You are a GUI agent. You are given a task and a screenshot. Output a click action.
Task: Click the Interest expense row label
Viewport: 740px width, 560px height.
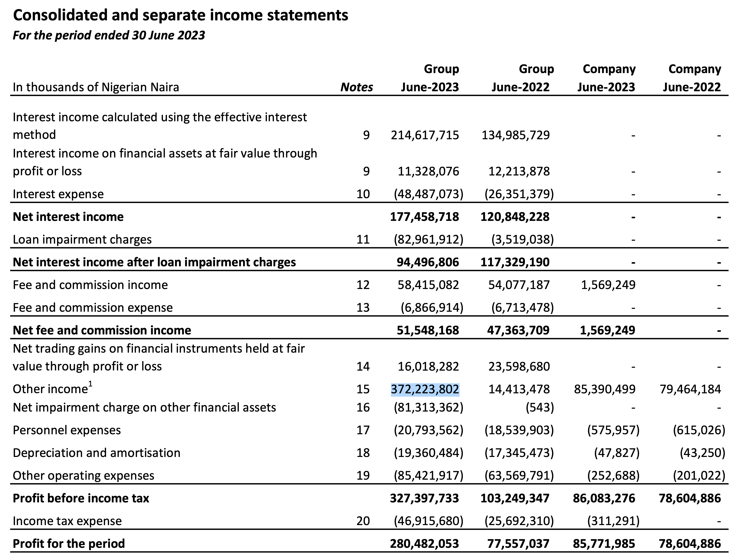[58, 194]
